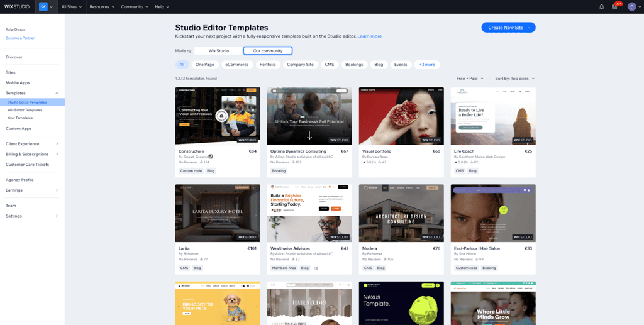Click Visual portfolio 5.0 star rating
Image resolution: width=644 pixels, height=325 pixels.
coord(369,162)
